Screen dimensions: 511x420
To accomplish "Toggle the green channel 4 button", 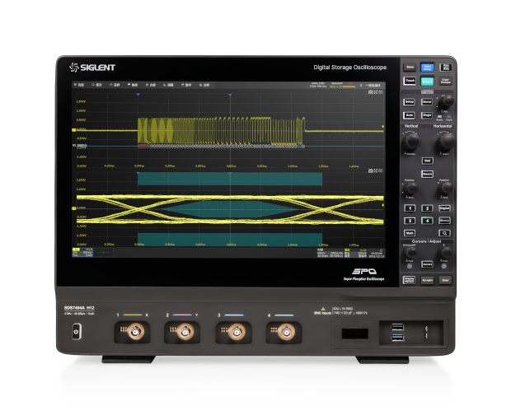I will pyautogui.click(x=427, y=221).
